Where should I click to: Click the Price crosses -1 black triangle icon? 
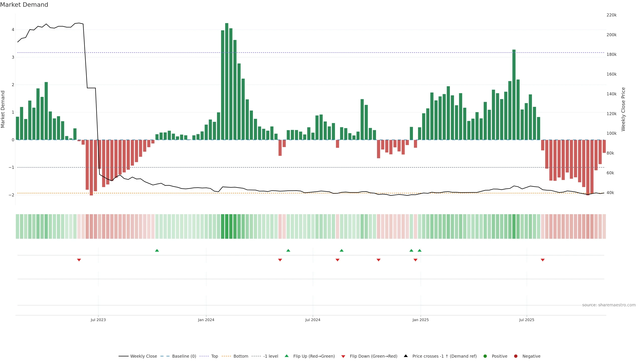pos(406,356)
